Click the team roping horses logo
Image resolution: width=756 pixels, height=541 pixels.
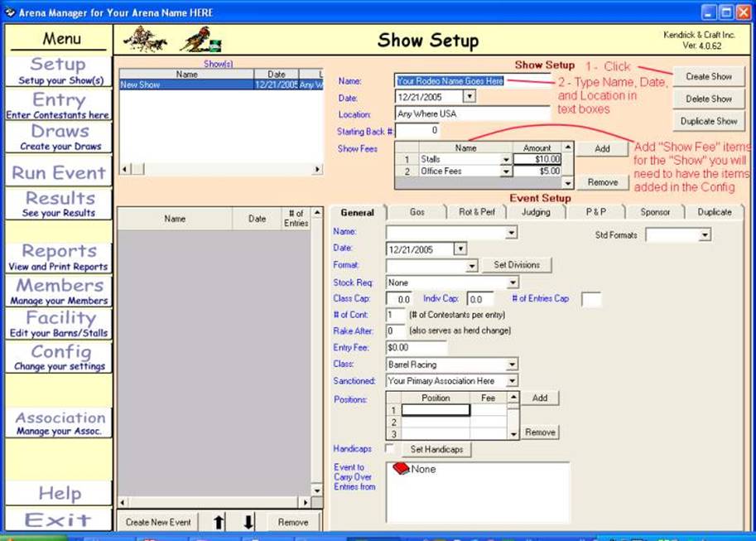(x=145, y=40)
